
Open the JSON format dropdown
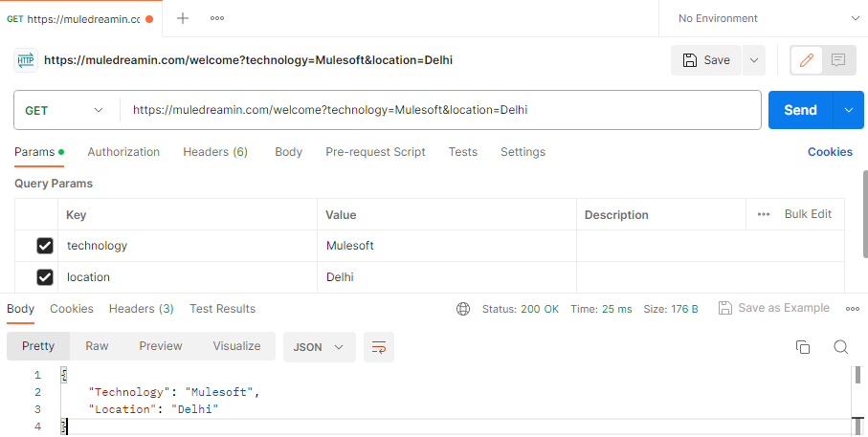[319, 347]
